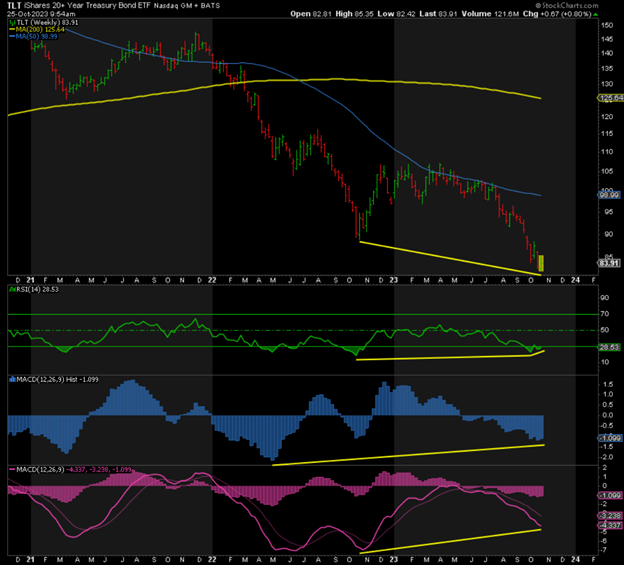This screenshot has width=624, height=565.
Task: Click the 23 year label under price panel
Action: tap(394, 280)
